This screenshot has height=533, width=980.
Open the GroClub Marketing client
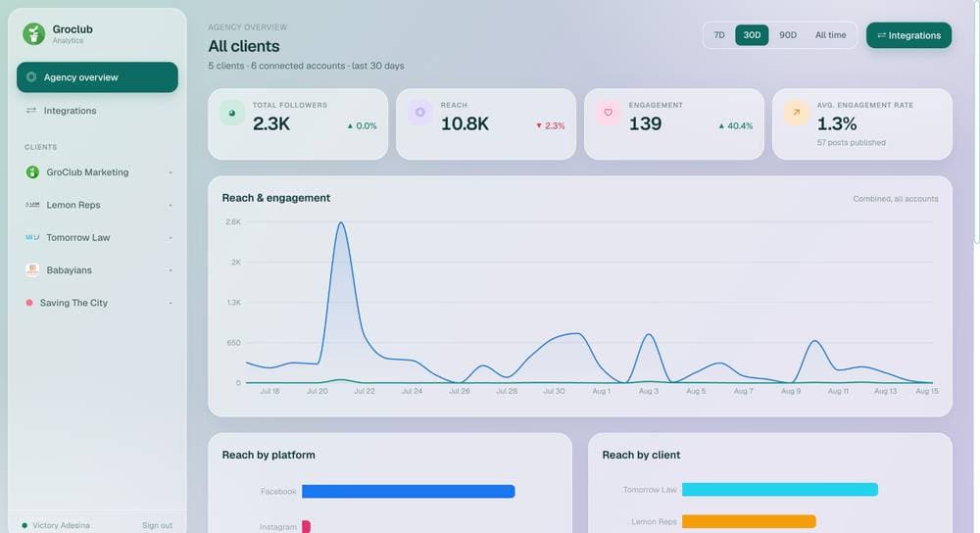coord(97,171)
